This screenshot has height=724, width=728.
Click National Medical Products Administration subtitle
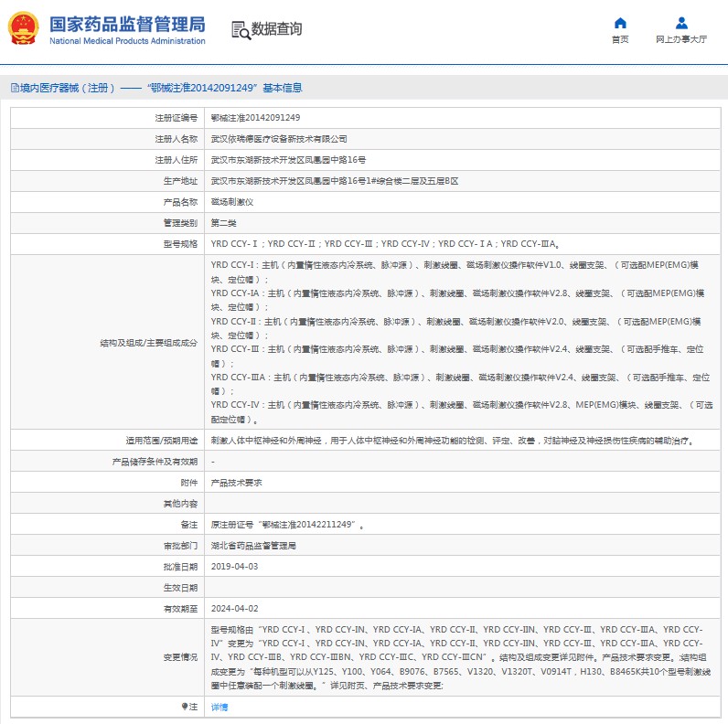coord(127,41)
